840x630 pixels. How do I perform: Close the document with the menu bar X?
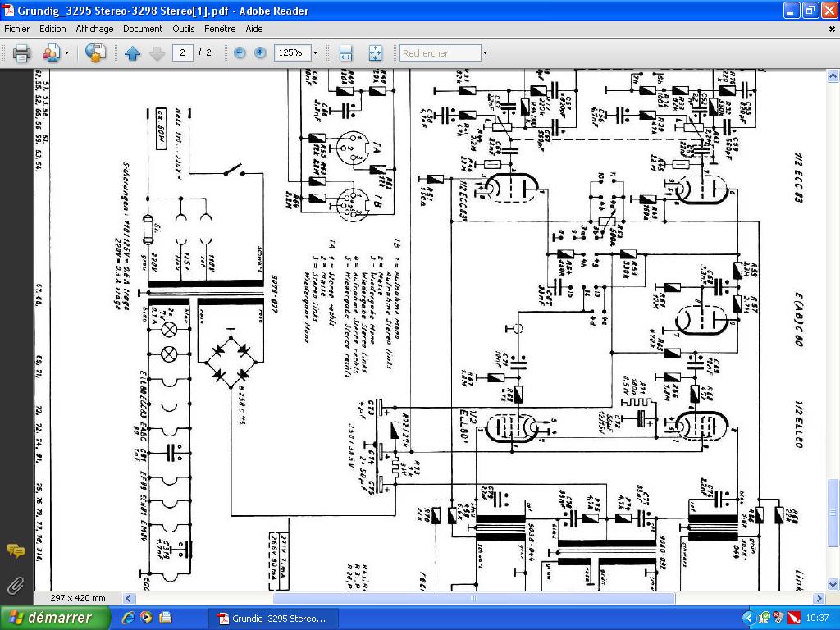coord(832,30)
